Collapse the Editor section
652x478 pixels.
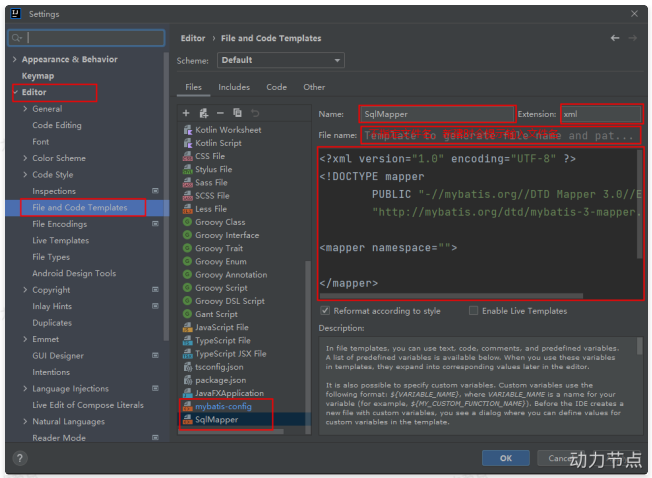(x=15, y=92)
